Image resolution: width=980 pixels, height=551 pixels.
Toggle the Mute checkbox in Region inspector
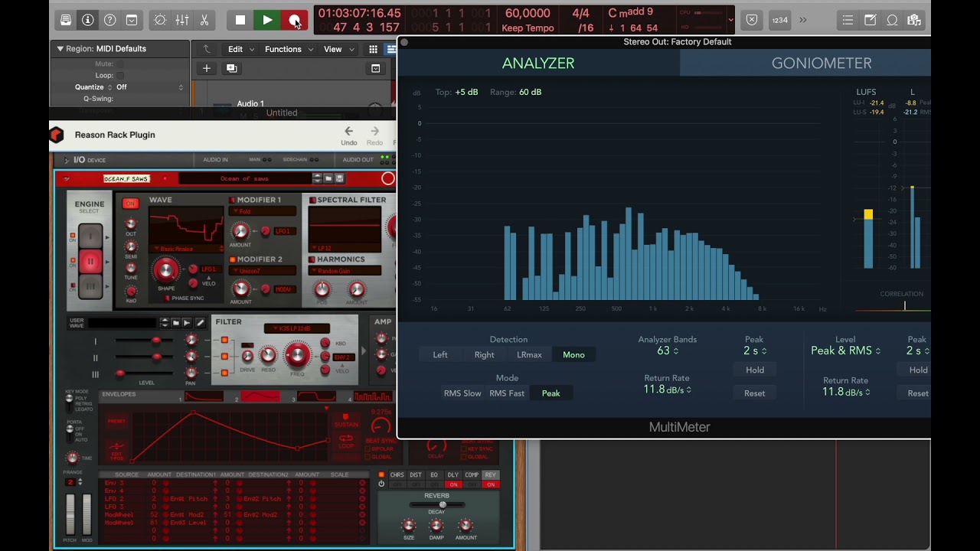(120, 64)
